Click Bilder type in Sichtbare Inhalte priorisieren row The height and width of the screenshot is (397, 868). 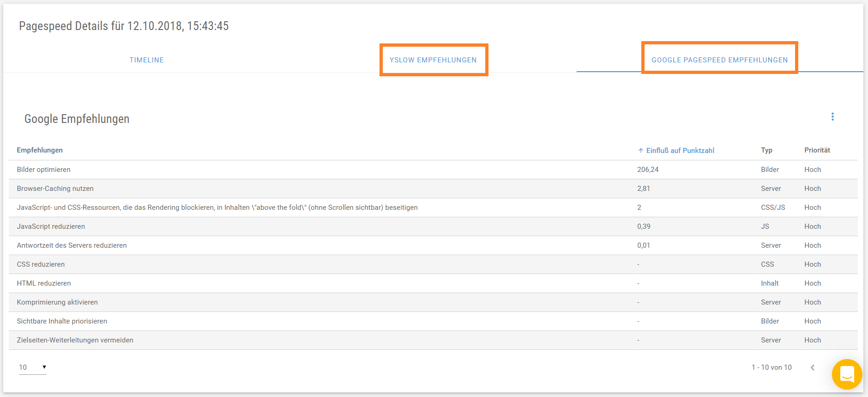770,321
